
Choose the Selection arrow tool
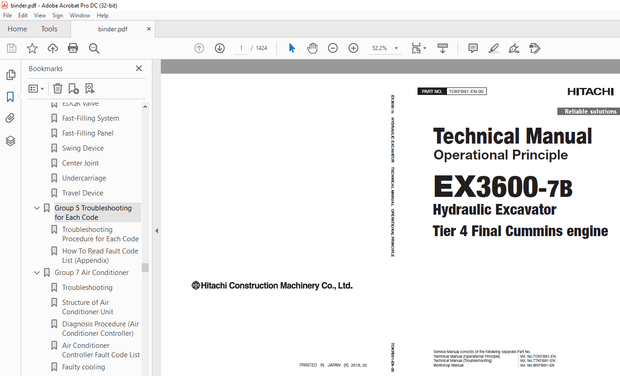[292, 48]
